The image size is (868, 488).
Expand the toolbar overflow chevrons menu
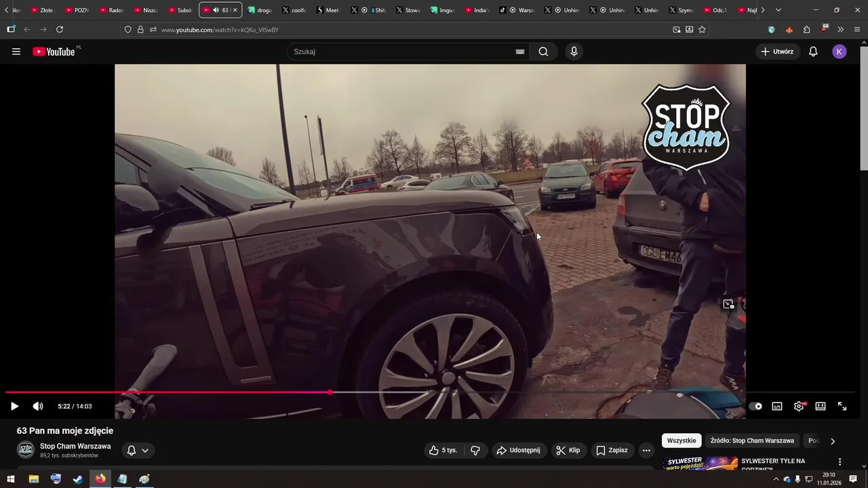[x=840, y=30]
